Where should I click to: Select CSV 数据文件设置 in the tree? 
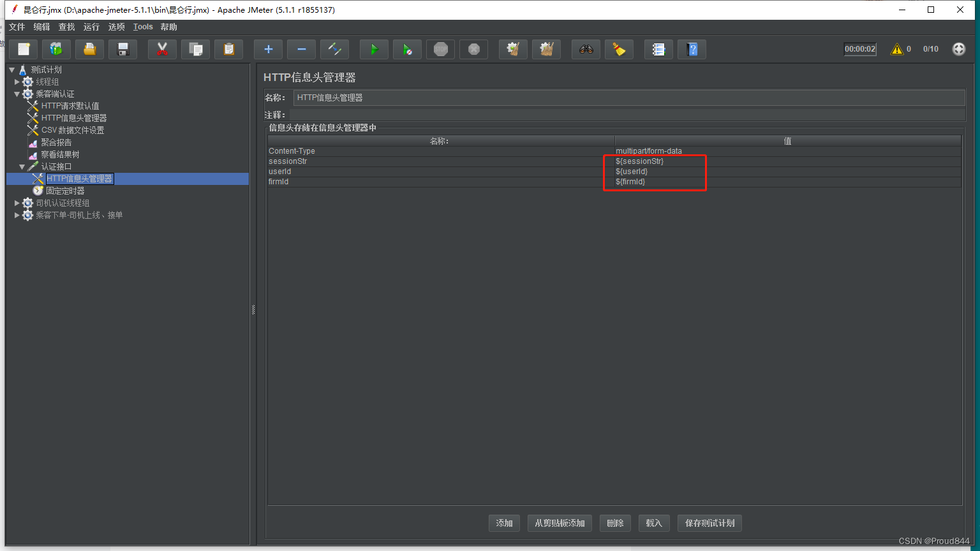pos(73,130)
